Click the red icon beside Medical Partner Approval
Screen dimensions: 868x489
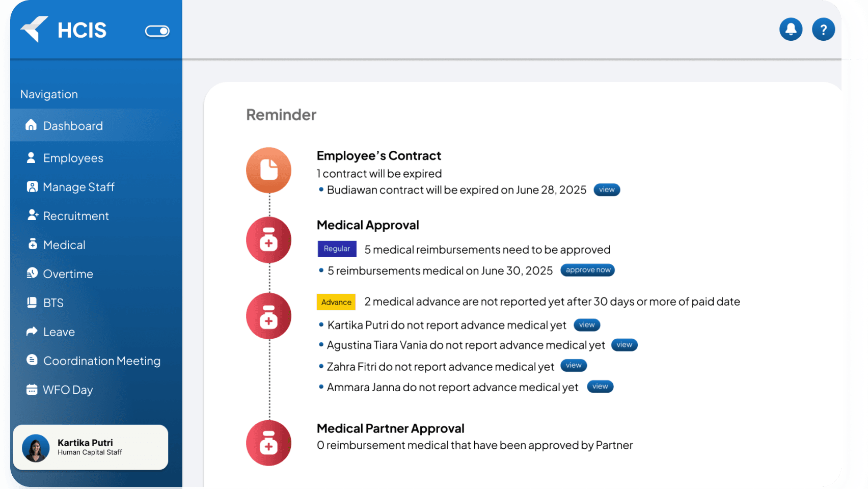click(x=268, y=443)
